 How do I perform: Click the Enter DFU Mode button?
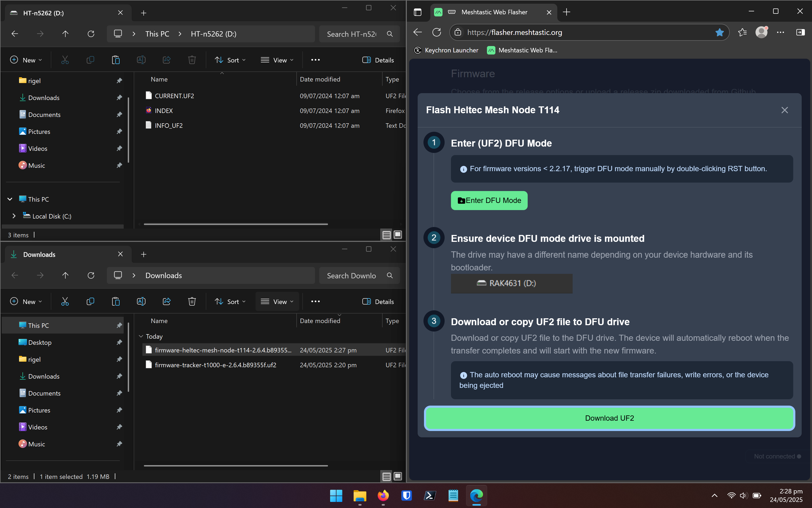point(489,200)
